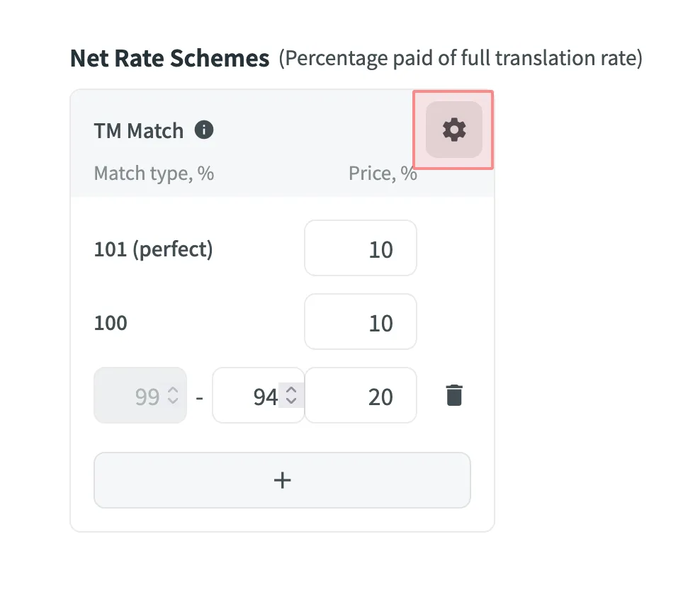Click the disabled 99 input box
Viewport: 700px width, 602px height.
coord(135,396)
